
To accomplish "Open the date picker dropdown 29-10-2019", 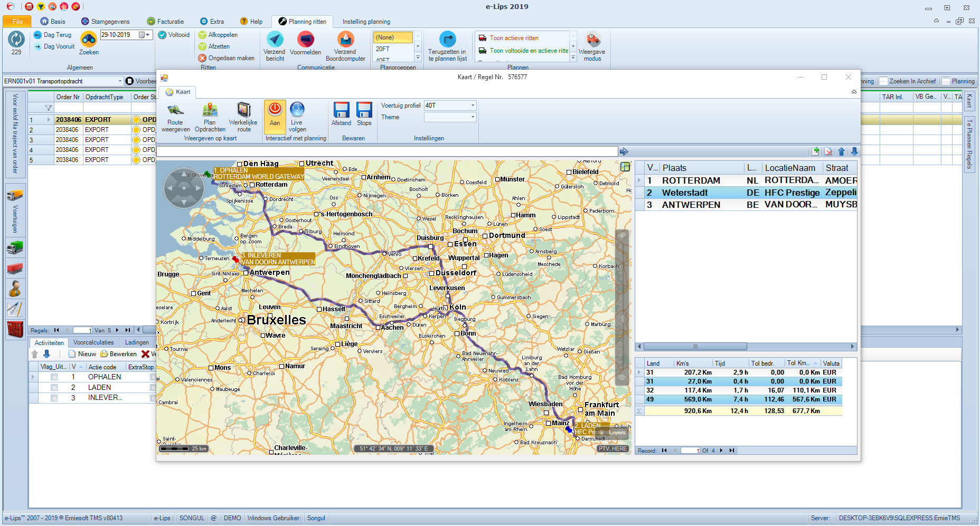I will [x=147, y=35].
